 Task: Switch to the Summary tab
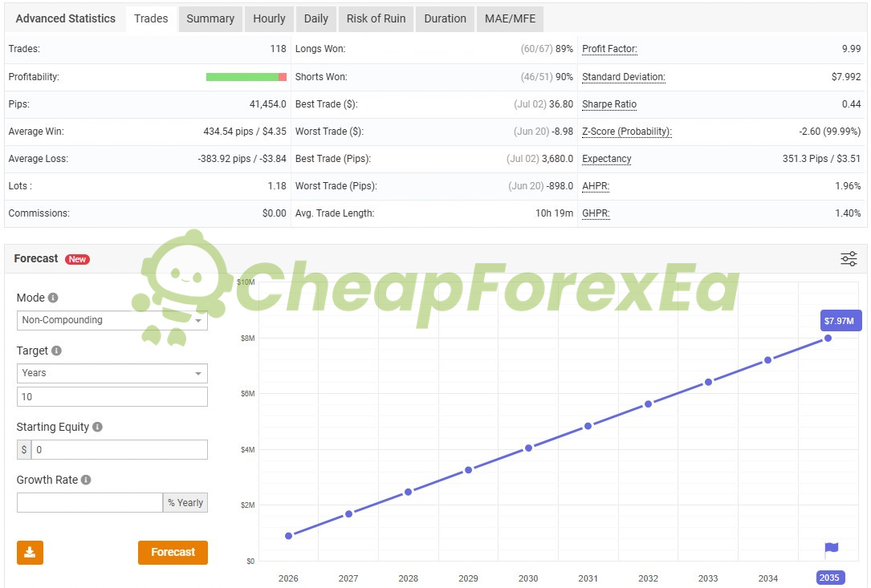coord(210,19)
